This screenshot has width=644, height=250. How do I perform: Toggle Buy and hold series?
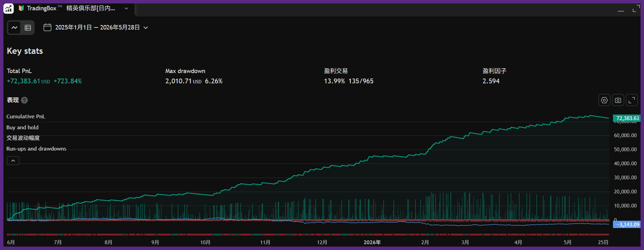(x=22, y=127)
